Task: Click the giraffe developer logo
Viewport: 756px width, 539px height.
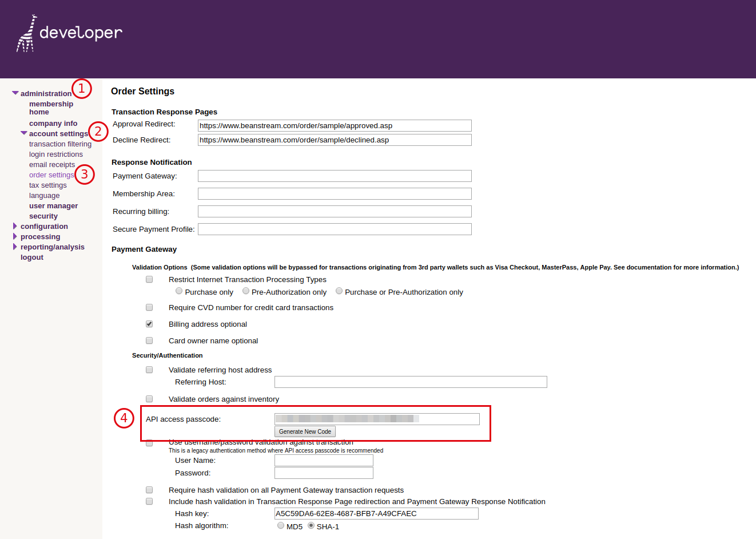Action: [x=69, y=33]
